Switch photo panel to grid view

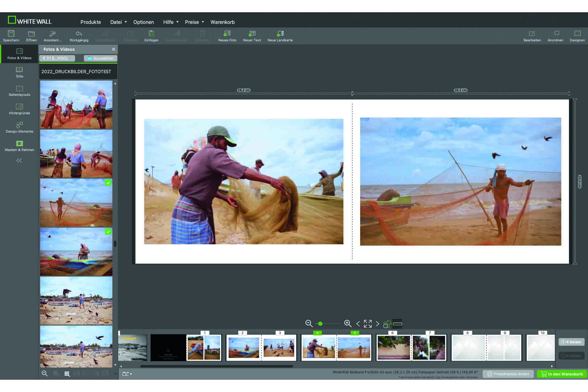67,374
